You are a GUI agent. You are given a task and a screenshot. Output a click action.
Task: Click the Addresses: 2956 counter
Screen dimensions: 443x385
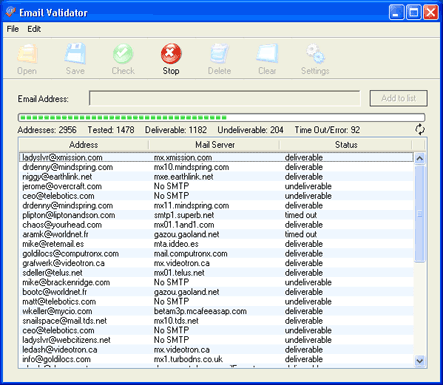(x=47, y=130)
